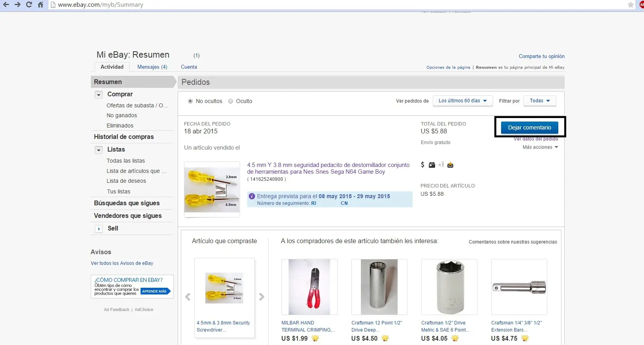Open Lista de deseos in sidebar
The image size is (644, 345).
click(126, 181)
